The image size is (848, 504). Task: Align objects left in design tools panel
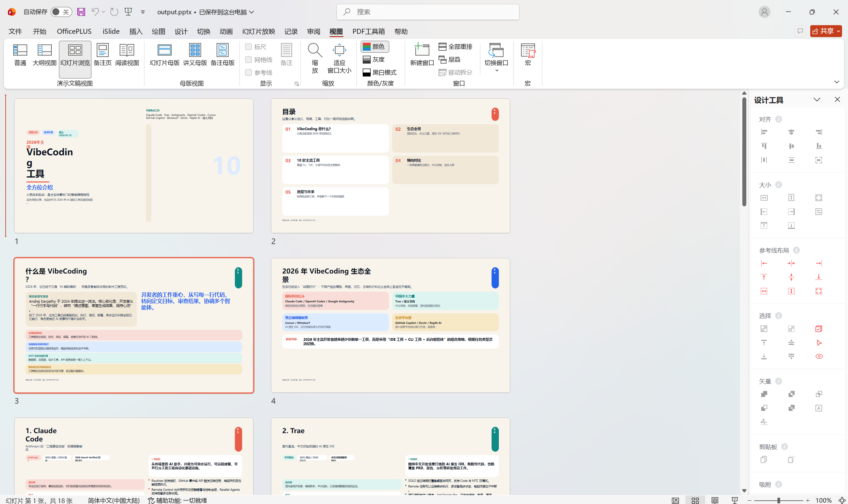764,132
